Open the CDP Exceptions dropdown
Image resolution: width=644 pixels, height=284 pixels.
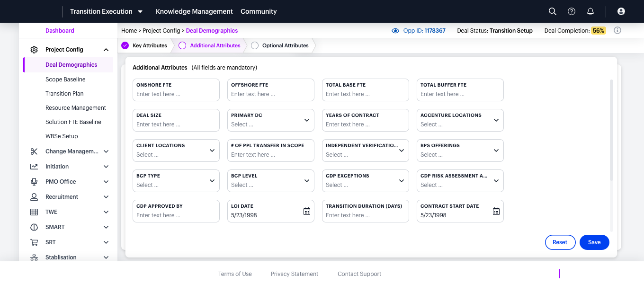click(x=366, y=181)
